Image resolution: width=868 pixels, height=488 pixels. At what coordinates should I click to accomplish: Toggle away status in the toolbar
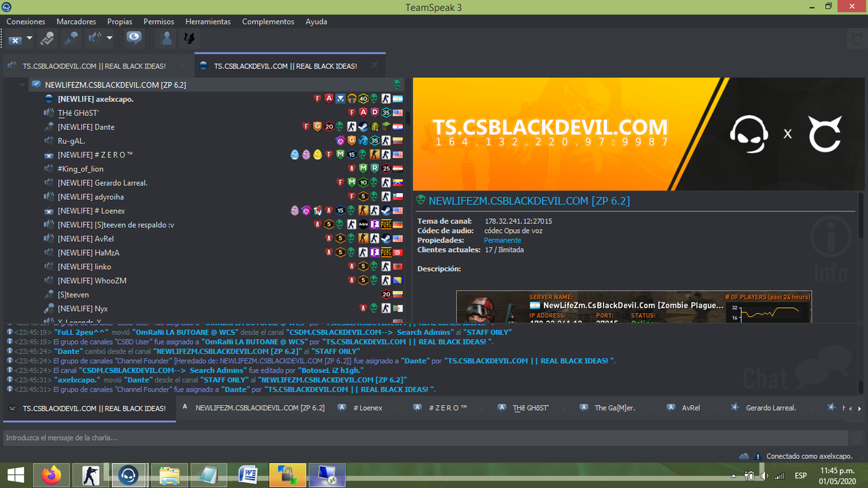(x=47, y=39)
